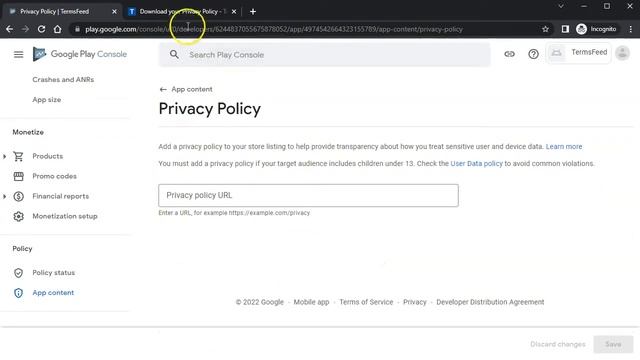Open Privacy footer link
This screenshot has height=360, width=640.
point(415,302)
